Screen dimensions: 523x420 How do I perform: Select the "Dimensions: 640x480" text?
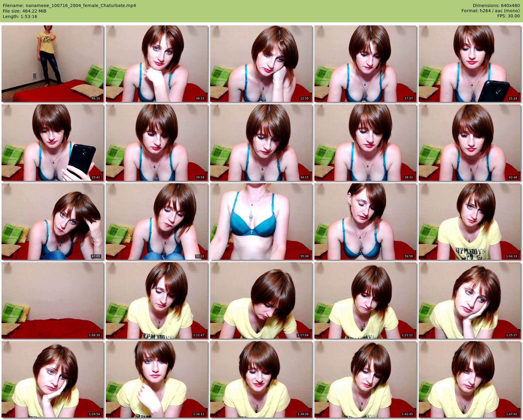click(x=496, y=6)
